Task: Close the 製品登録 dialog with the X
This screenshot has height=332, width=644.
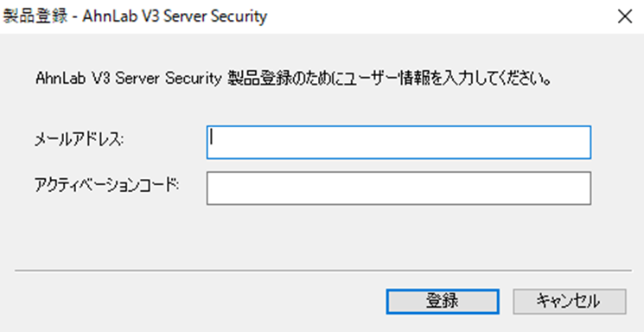Action: pyautogui.click(x=625, y=16)
